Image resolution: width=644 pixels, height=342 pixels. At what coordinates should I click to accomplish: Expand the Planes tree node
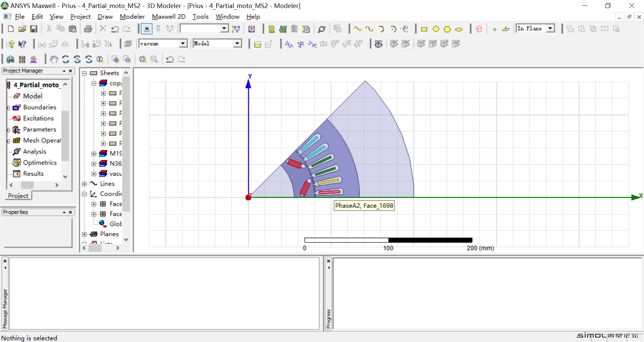(x=85, y=234)
